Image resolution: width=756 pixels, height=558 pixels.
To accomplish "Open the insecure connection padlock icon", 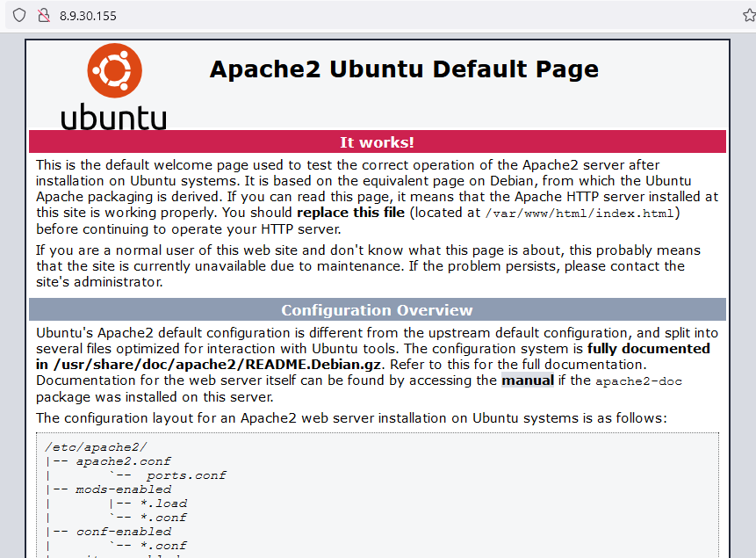I will (x=44, y=16).
